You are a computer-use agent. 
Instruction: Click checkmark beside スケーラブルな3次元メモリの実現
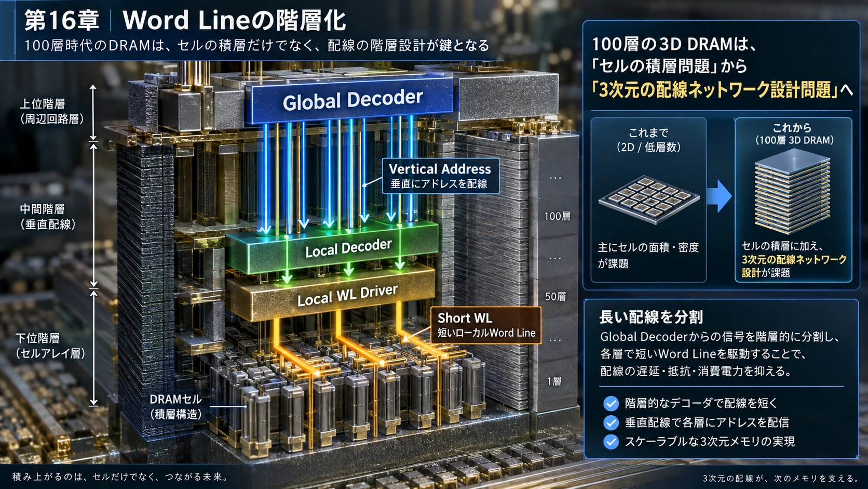point(611,442)
